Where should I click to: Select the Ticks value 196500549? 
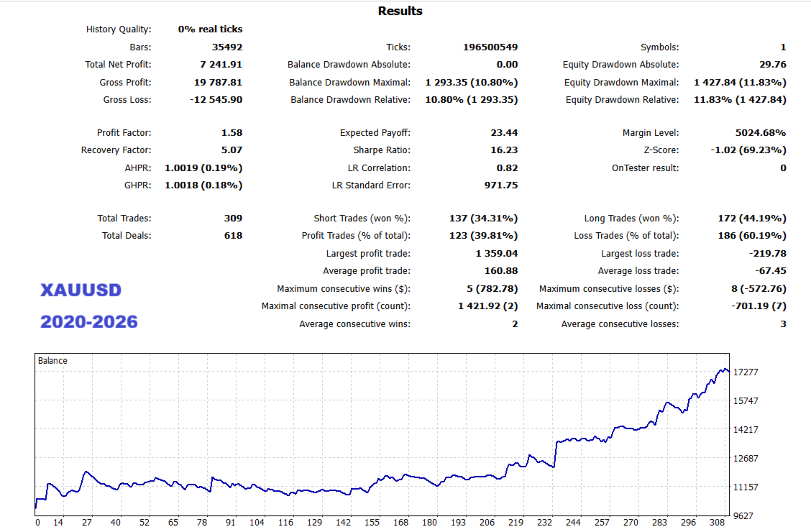pos(490,47)
